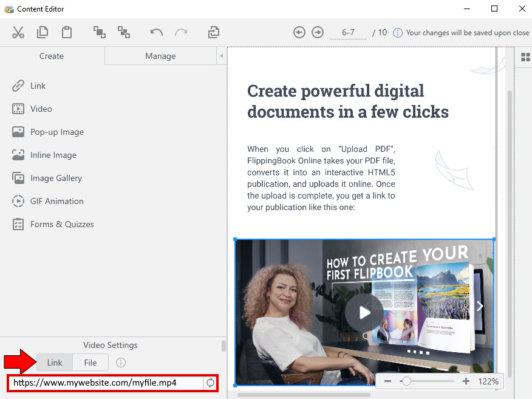The width and height of the screenshot is (532, 399).
Task: Switch to the Manage tab
Action: point(160,56)
